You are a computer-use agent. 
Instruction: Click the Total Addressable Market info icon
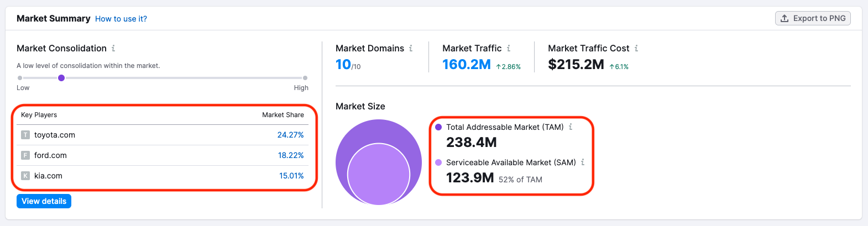pos(571,127)
